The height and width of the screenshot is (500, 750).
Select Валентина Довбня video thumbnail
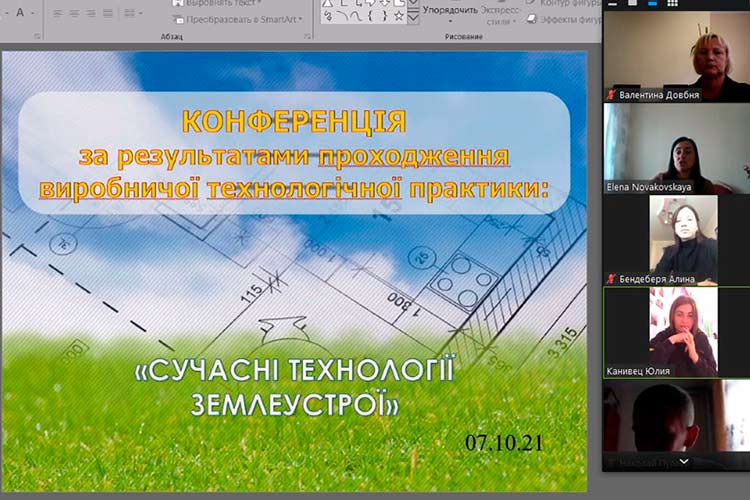pos(676,56)
